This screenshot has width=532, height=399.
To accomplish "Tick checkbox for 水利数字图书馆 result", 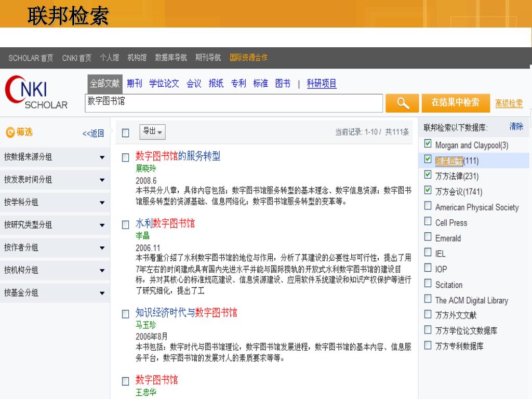I will pos(126,224).
